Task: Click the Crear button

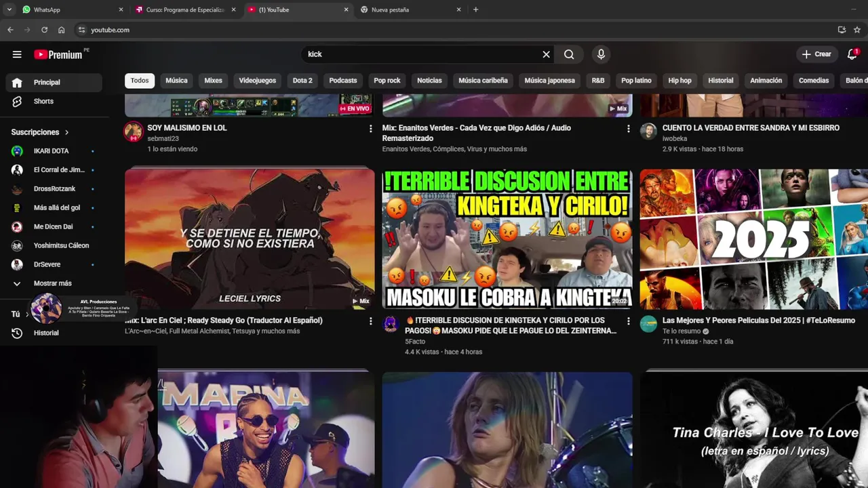Action: click(x=816, y=54)
